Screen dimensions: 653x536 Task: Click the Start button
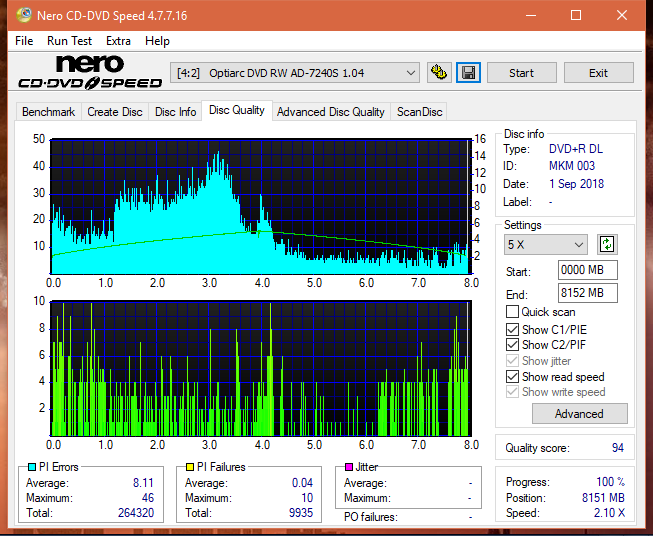[521, 73]
